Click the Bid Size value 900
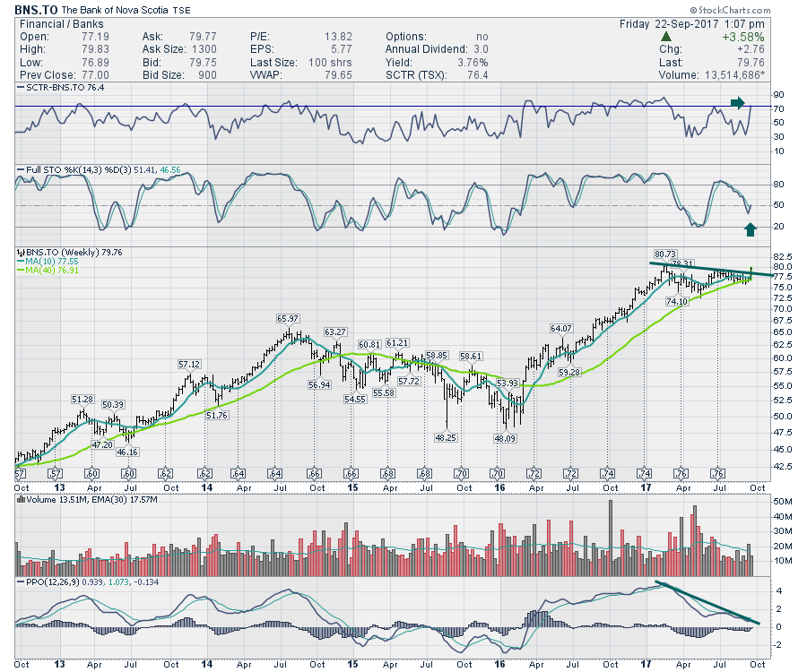Image resolution: width=807 pixels, height=672 pixels. pos(207,75)
